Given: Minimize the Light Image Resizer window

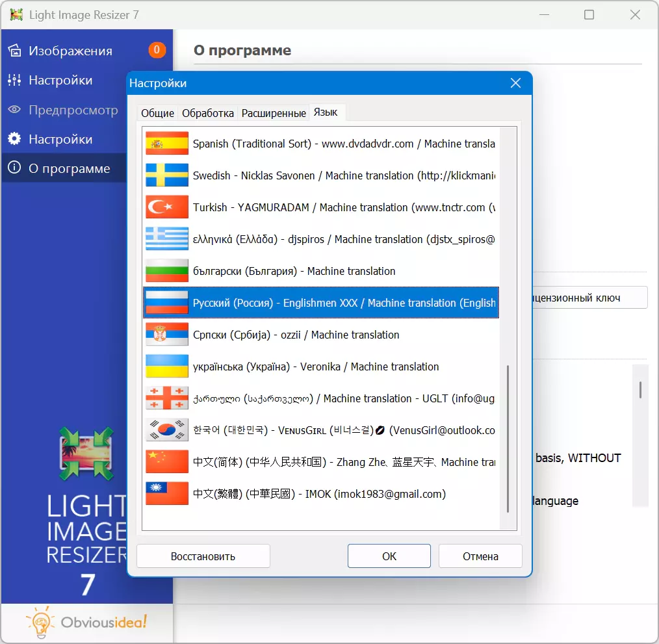Looking at the screenshot, I should click(x=544, y=15).
